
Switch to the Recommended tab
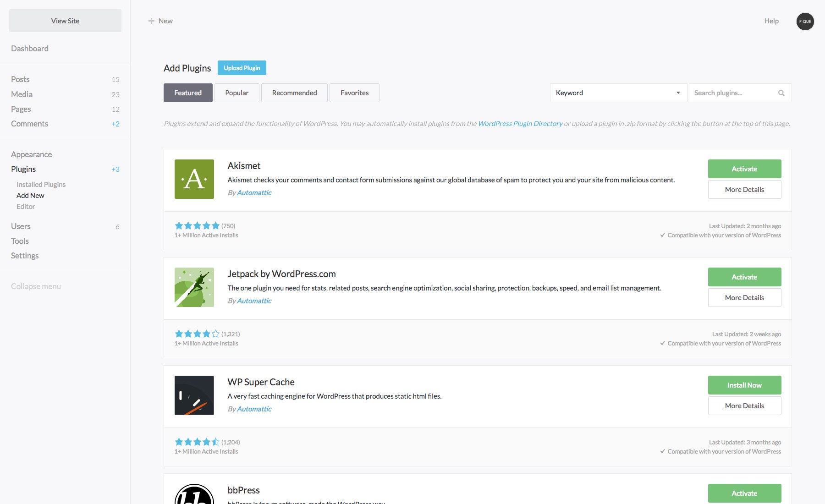[294, 93]
